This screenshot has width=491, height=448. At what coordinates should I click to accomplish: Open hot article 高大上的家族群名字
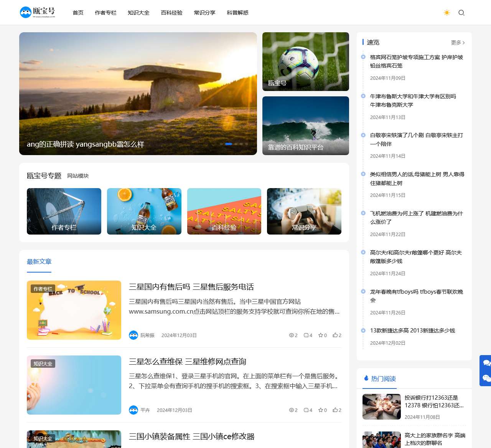pyautogui.click(x=435, y=439)
